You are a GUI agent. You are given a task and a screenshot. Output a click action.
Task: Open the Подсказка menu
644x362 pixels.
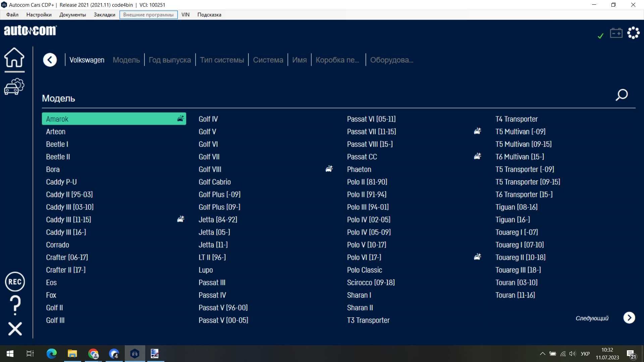coord(209,15)
